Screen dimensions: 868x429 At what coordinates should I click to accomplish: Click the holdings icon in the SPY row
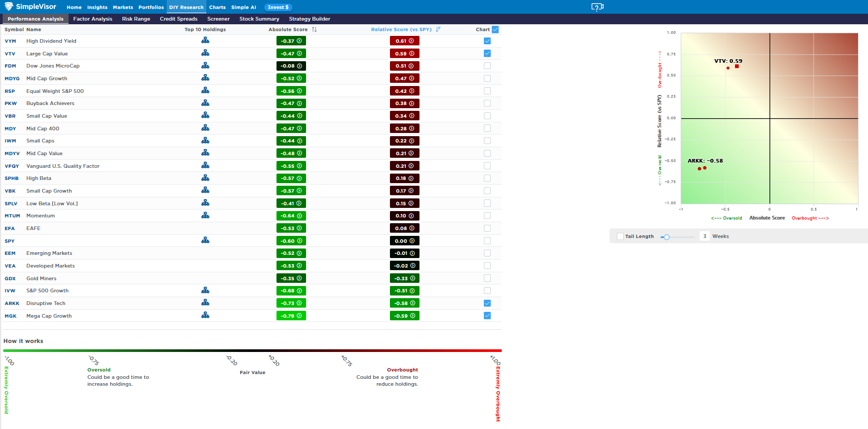[205, 241]
